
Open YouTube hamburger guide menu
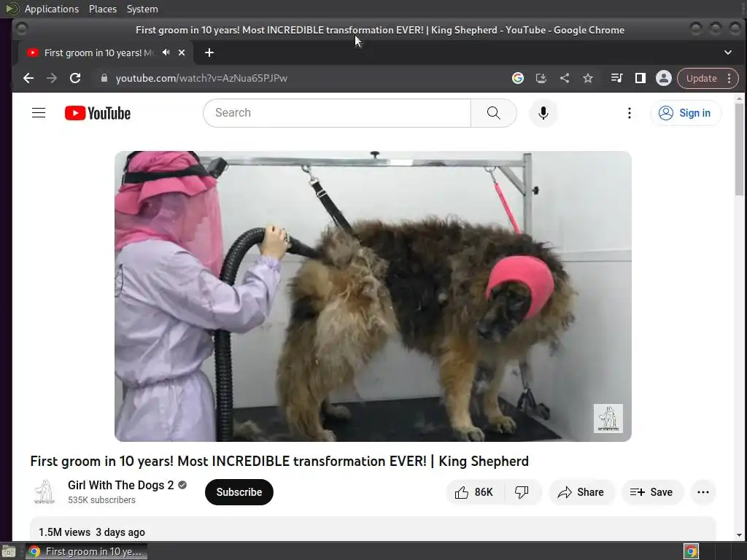[39, 113]
